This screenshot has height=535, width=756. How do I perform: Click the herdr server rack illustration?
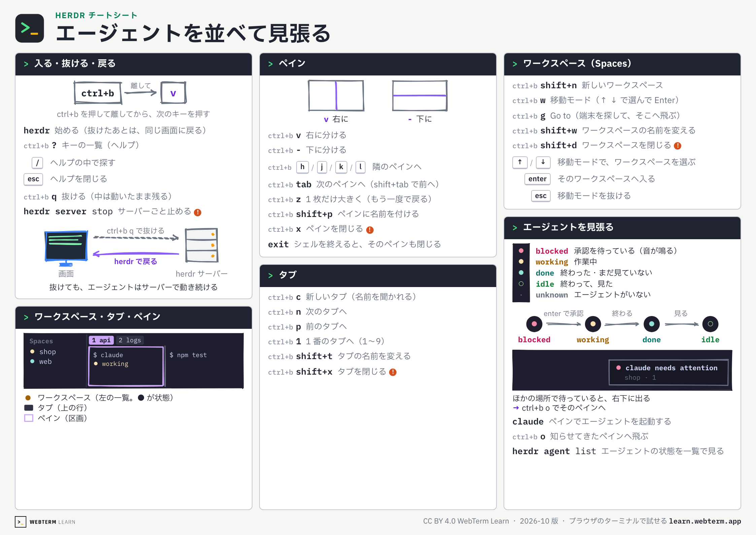click(x=202, y=245)
